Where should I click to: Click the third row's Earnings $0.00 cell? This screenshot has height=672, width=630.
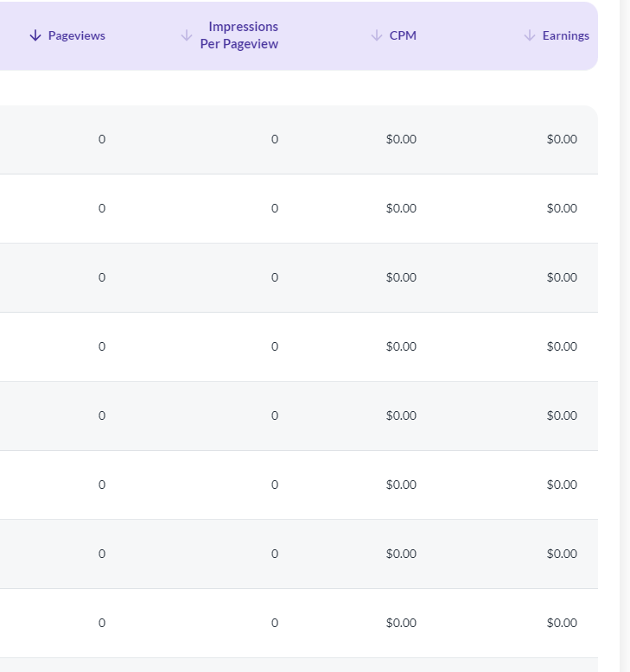tap(562, 277)
